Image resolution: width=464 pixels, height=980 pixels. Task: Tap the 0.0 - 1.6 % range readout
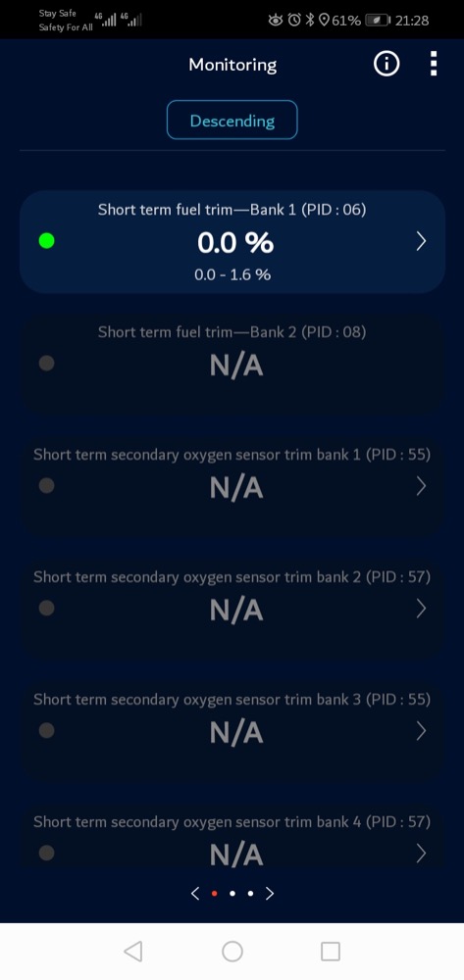click(232, 274)
